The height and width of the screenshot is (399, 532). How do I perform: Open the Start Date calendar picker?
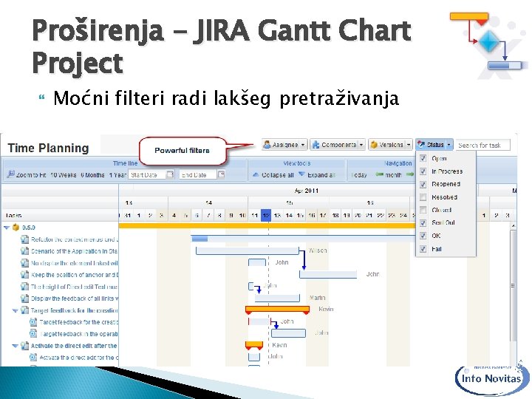pyautogui.click(x=171, y=174)
